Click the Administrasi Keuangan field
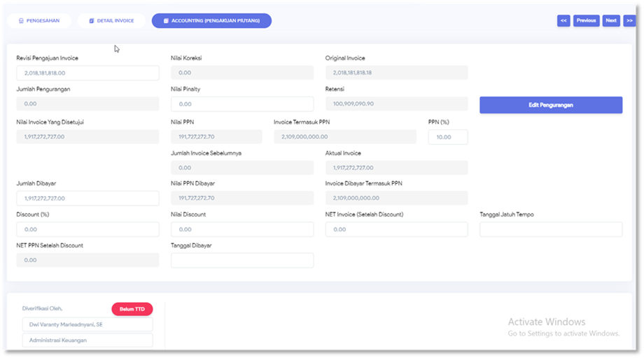This screenshot has height=358, width=644. [x=87, y=341]
